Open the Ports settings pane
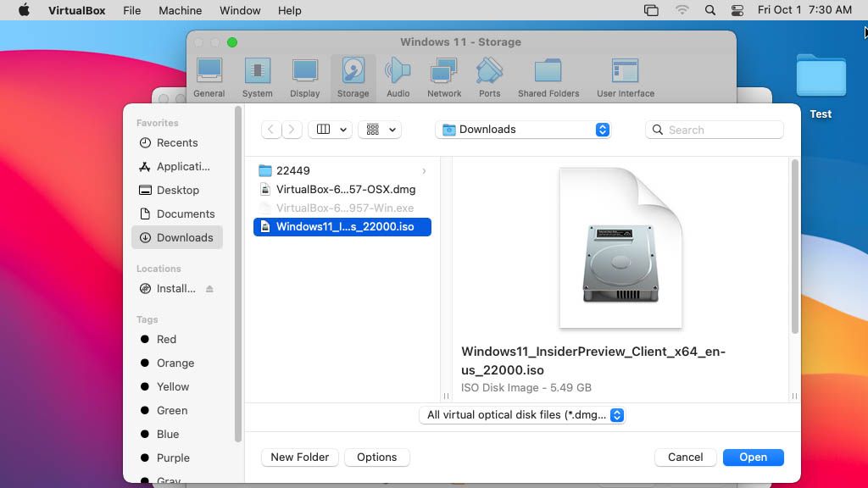 point(489,77)
